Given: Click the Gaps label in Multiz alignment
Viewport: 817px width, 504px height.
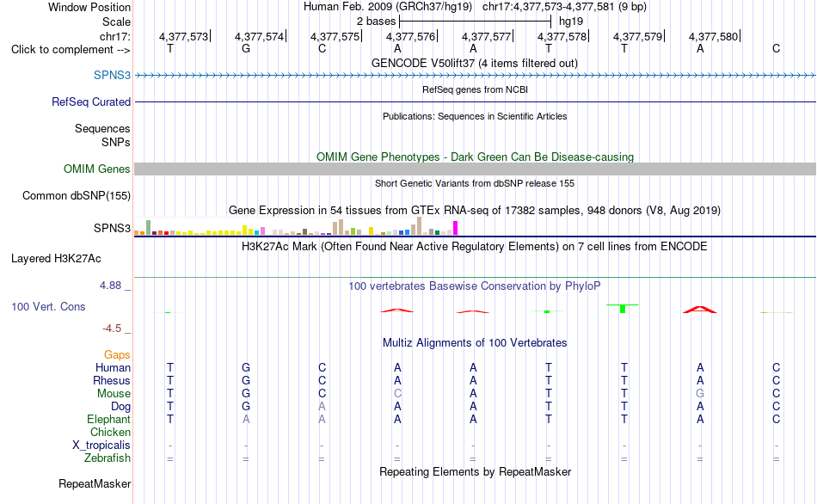Looking at the screenshot, I should [117, 355].
